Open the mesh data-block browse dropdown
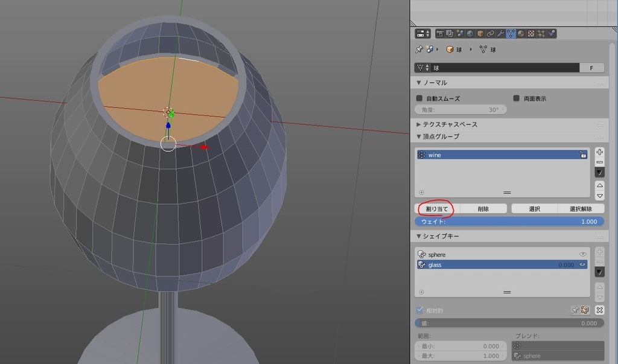Image resolution: width=618 pixels, height=364 pixels. click(422, 68)
